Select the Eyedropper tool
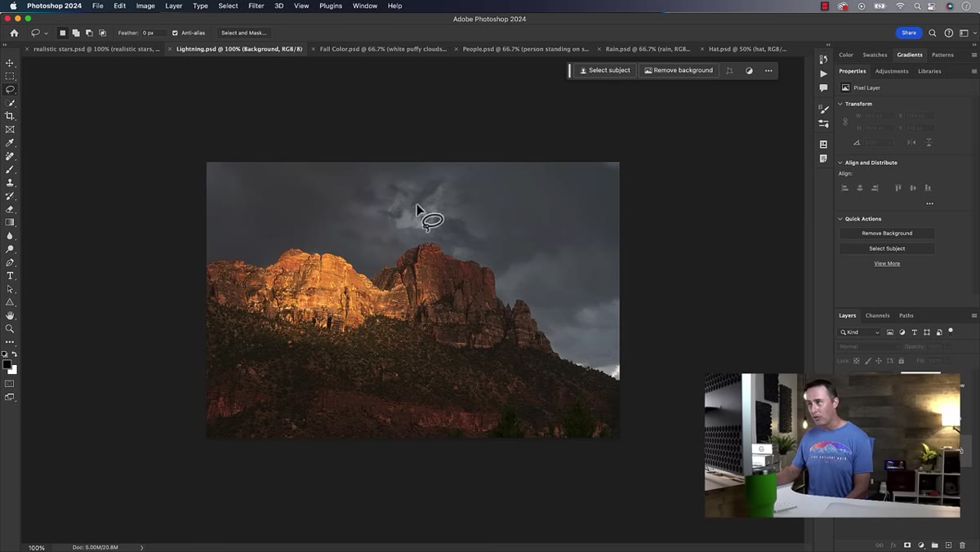 click(10, 143)
